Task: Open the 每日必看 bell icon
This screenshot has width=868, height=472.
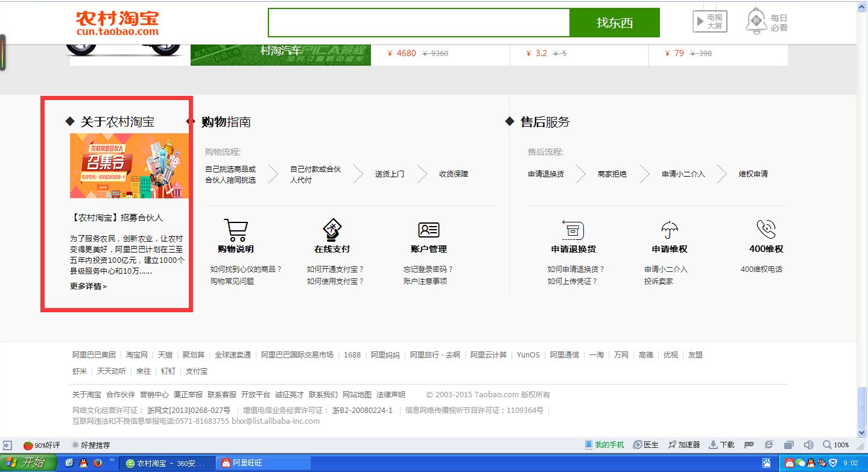Action: 767,22
